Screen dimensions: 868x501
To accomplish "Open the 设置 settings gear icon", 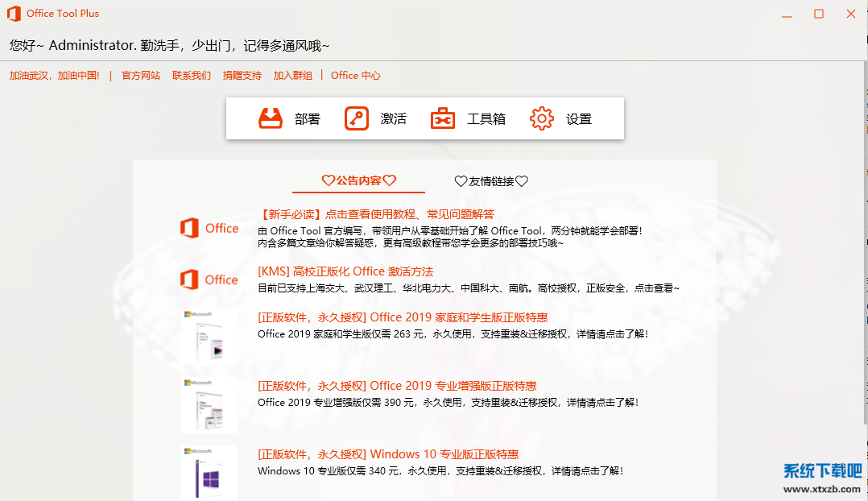I will pos(541,118).
